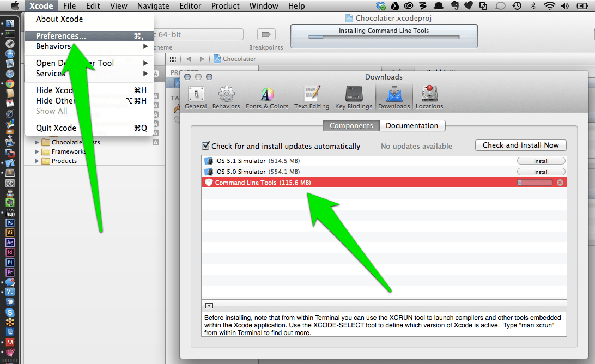
Task: Toggle 'Check for and install updates automatically'
Action: 205,145
